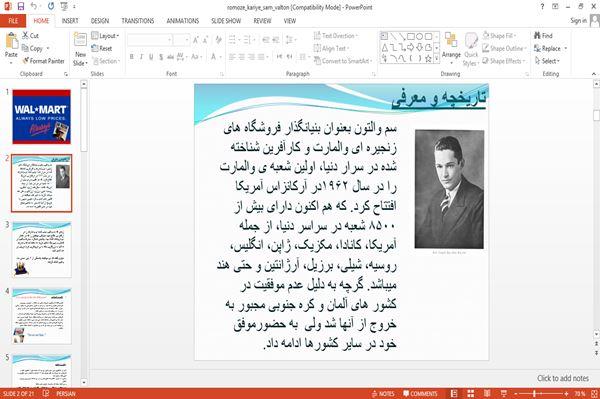Switch to the Design tab
Screen dimensions: 600x399
[100, 21]
